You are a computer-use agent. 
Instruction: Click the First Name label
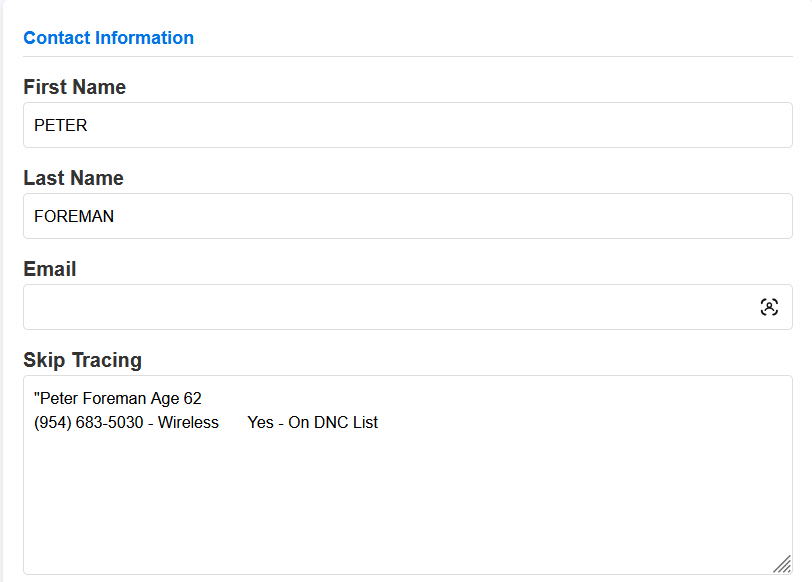point(74,87)
